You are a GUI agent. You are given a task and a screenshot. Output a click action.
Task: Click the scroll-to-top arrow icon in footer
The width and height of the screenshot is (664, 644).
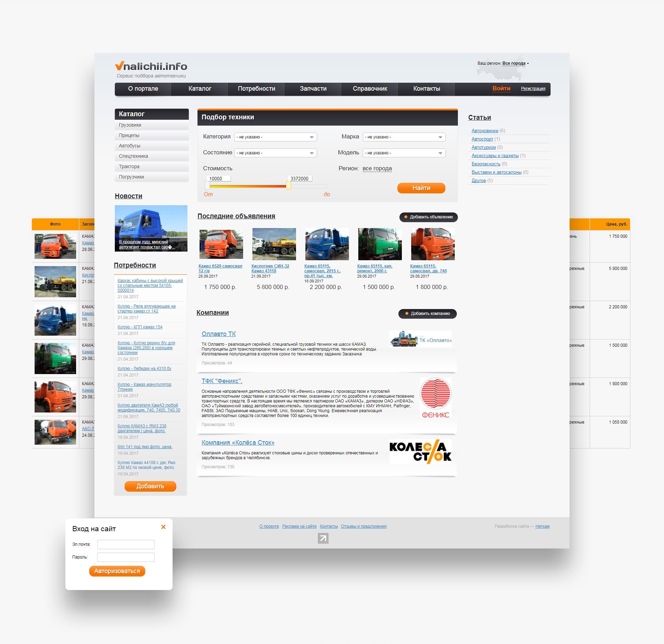[x=323, y=538]
